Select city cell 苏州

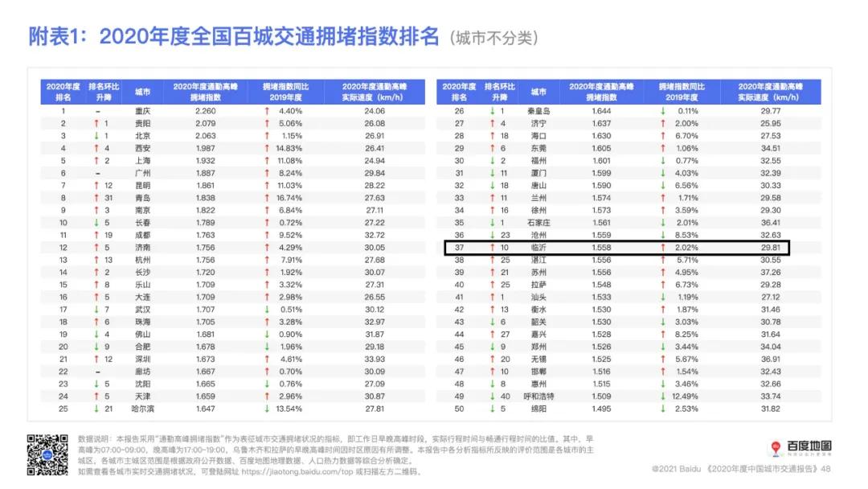[x=538, y=273]
